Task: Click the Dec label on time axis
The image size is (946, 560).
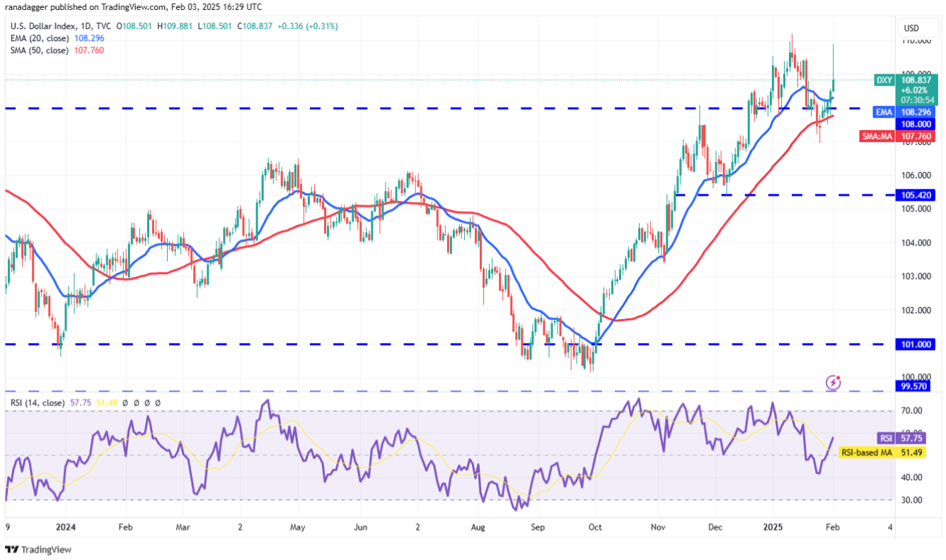Action: tap(715, 527)
